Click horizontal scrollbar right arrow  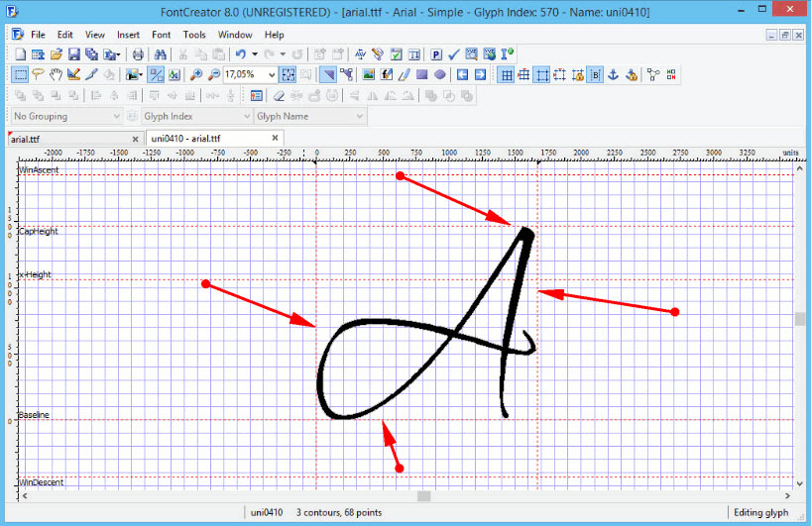coord(787,496)
